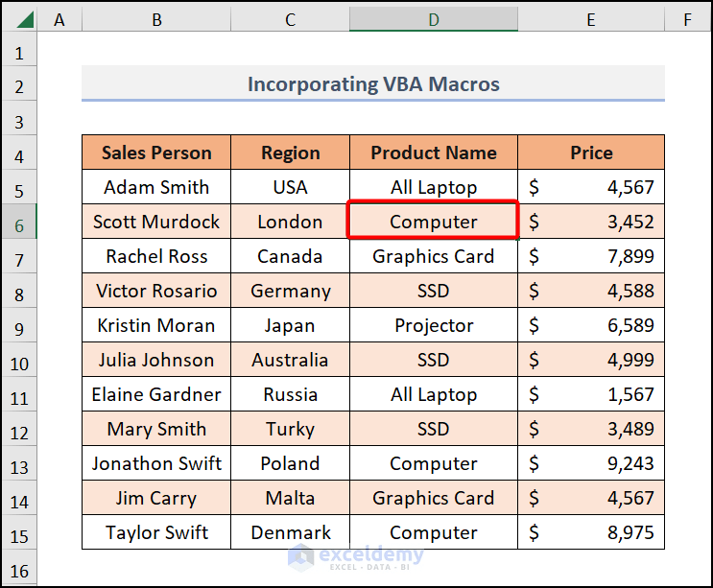The height and width of the screenshot is (588, 713).
Task: Select column A header
Action: (59, 20)
